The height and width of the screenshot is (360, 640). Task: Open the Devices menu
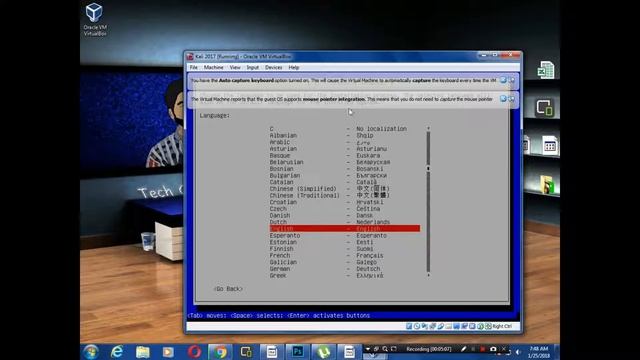click(x=273, y=67)
